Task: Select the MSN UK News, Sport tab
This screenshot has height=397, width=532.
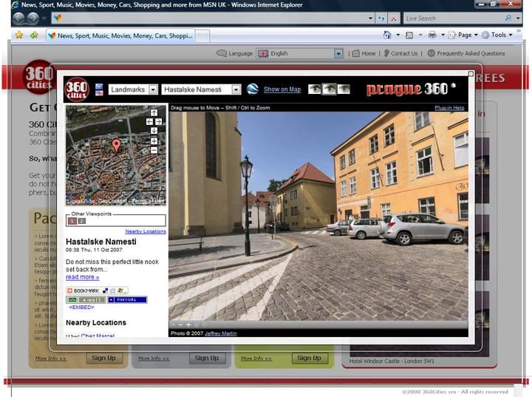Action: click(120, 35)
